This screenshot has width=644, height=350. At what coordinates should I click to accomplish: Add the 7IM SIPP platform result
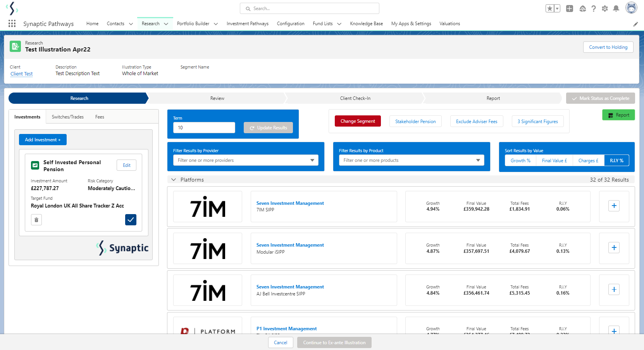tap(614, 206)
